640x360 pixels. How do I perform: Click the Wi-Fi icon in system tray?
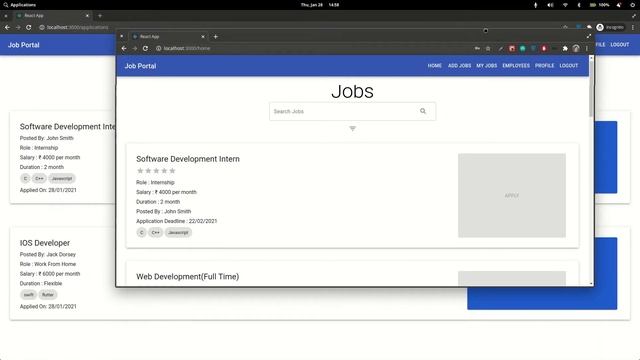click(565, 5)
